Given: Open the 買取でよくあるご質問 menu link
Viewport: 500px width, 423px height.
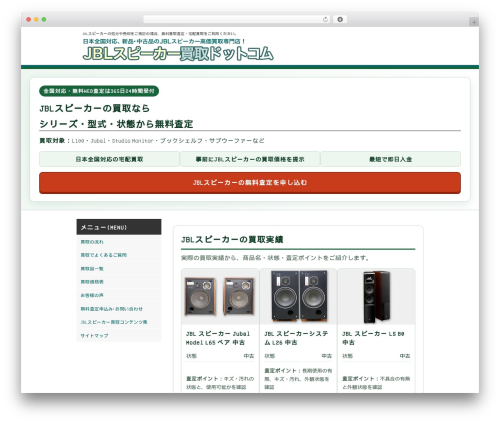Looking at the screenshot, I should [103, 255].
